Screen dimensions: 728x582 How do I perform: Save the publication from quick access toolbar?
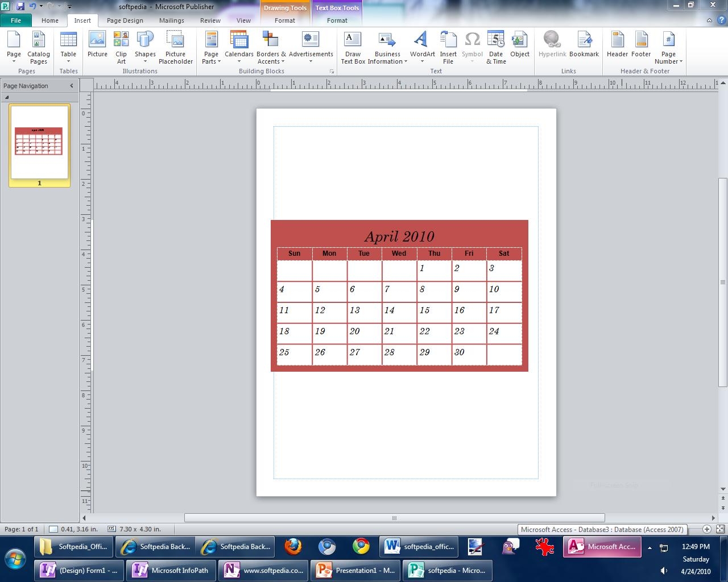tap(20, 6)
